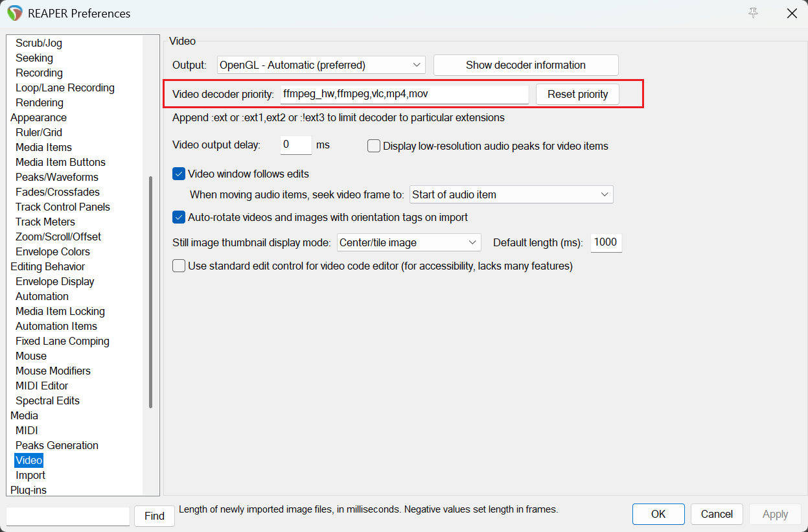This screenshot has height=532, width=808.
Task: Open Rendering preferences page
Action: (x=40, y=102)
